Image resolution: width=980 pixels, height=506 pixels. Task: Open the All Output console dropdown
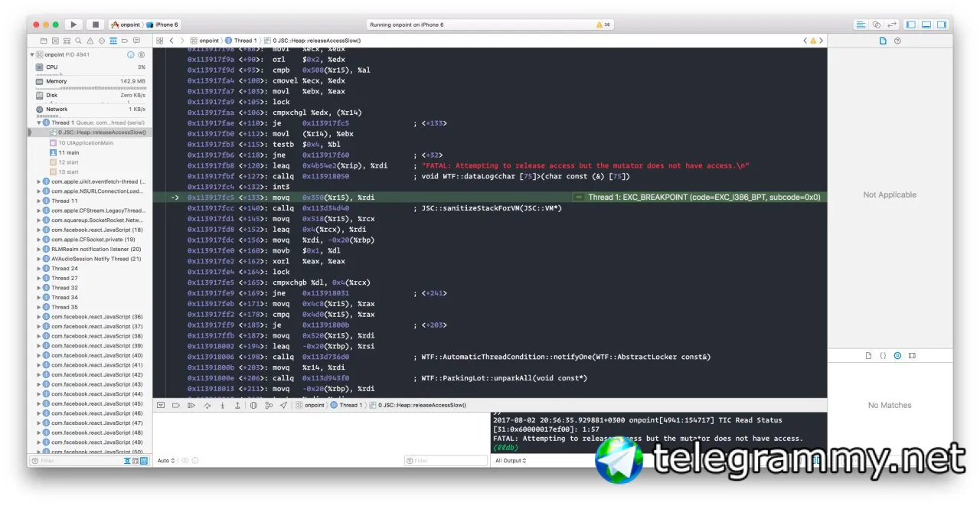coord(511,461)
